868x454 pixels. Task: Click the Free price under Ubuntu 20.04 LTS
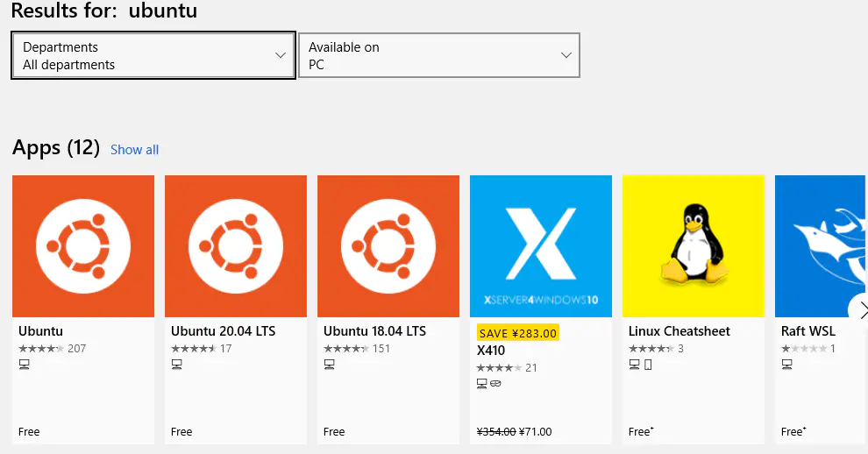click(181, 432)
